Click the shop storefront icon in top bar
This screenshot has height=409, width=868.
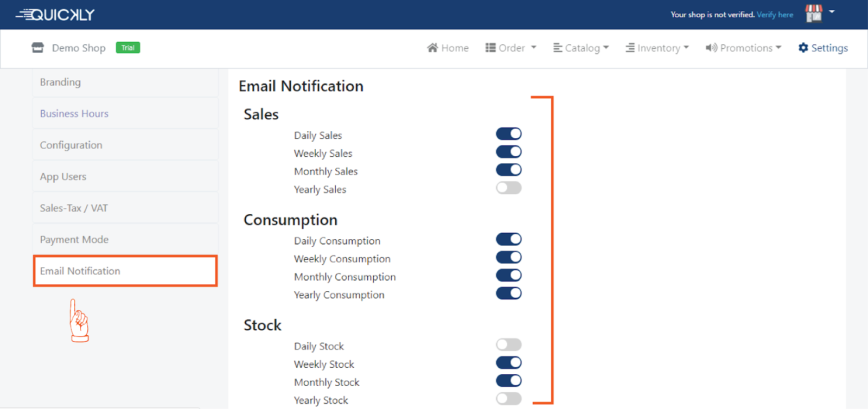813,14
